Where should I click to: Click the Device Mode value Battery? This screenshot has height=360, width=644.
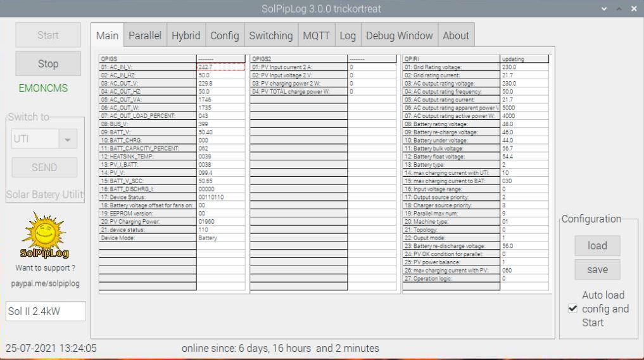coord(221,238)
